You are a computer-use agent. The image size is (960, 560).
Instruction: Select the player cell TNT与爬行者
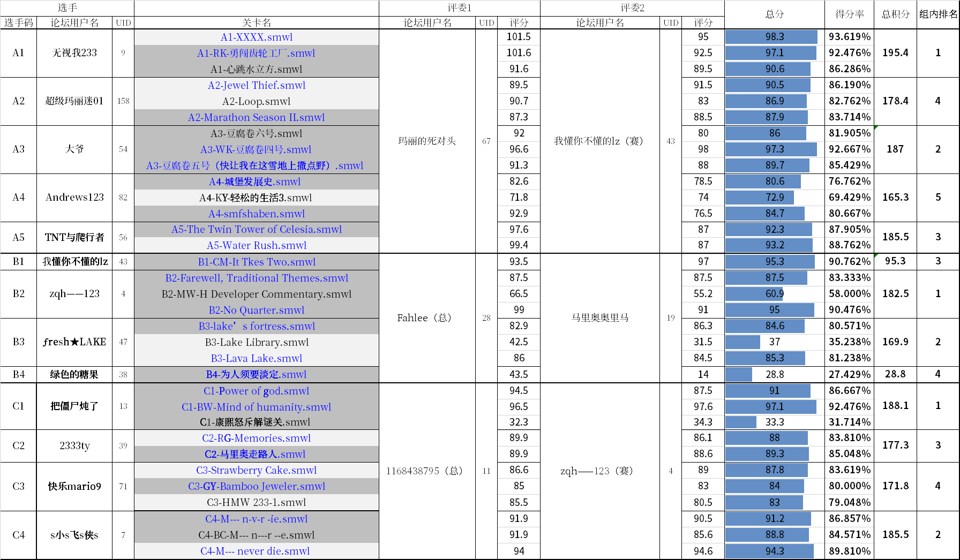(74, 237)
